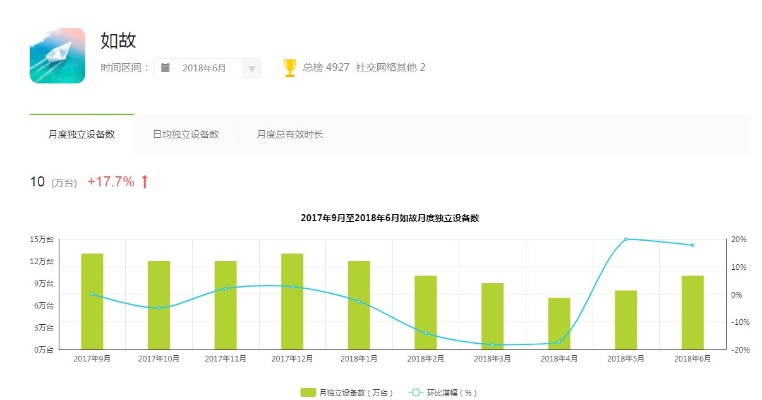
Task: Click the 环比增幅 line marker in legend
Action: [x=415, y=392]
